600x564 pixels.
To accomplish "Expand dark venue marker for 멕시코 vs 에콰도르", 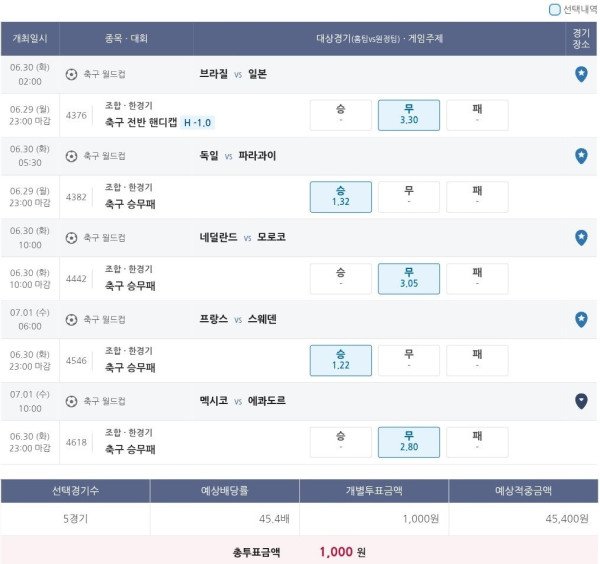I will (x=581, y=401).
